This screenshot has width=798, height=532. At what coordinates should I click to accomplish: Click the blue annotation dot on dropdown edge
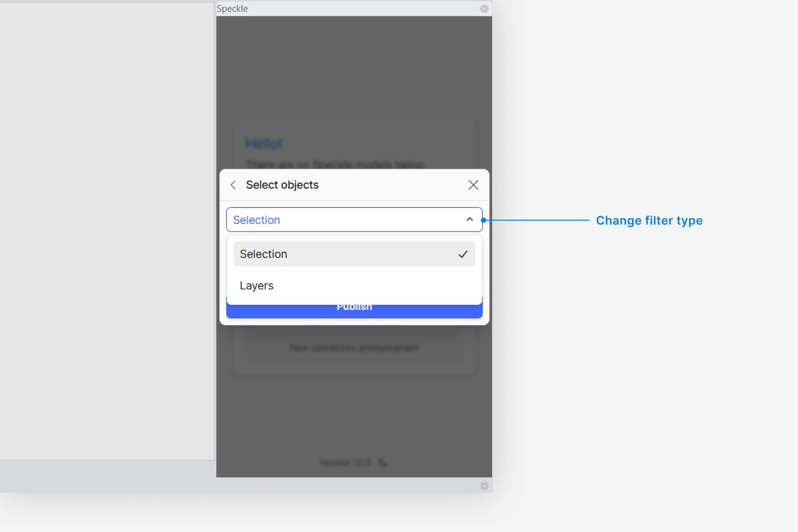[x=483, y=220]
